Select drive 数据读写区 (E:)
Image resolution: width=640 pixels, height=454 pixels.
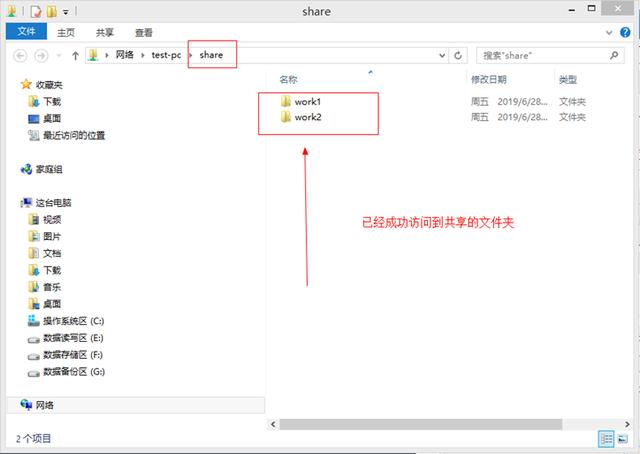(66, 338)
